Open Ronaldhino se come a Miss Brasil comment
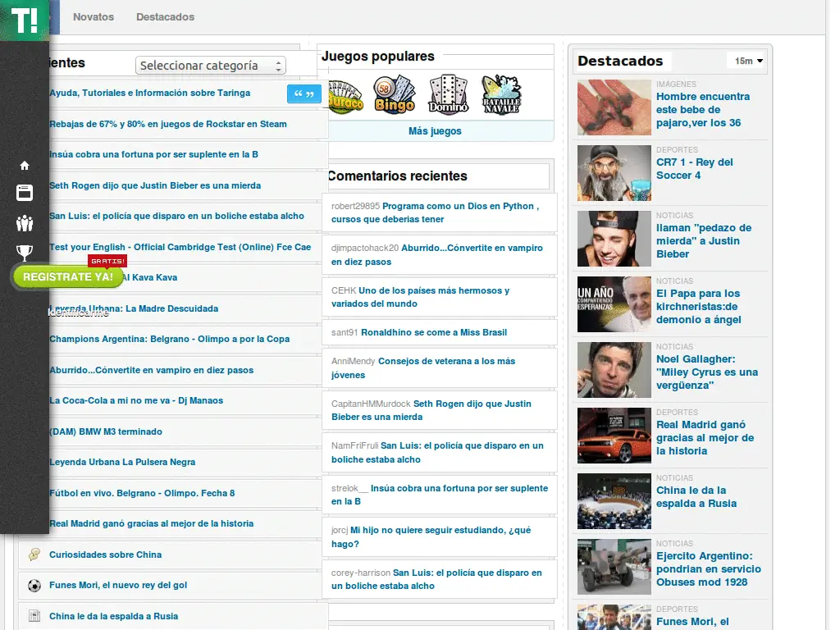Viewport: 840px width, 630px height. click(x=434, y=333)
